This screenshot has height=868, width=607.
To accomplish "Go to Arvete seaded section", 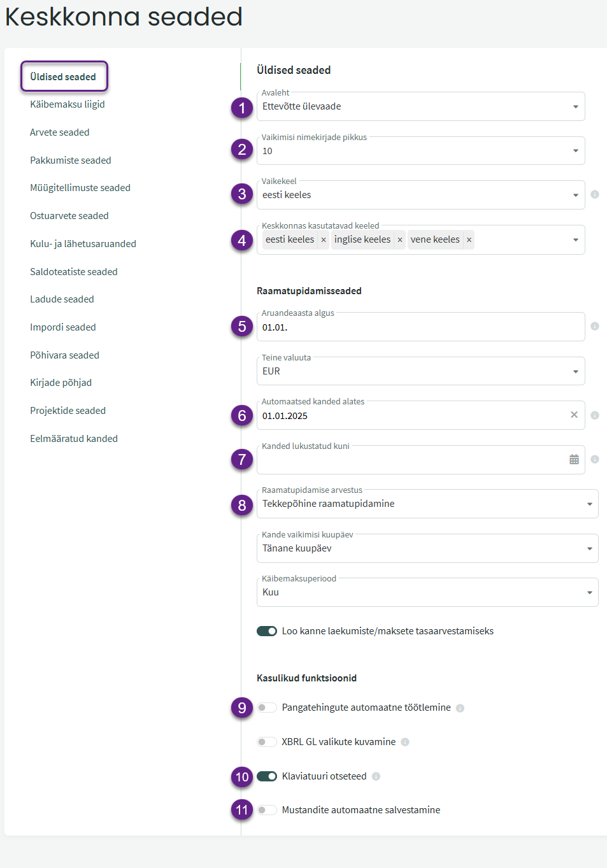I will pos(60,132).
